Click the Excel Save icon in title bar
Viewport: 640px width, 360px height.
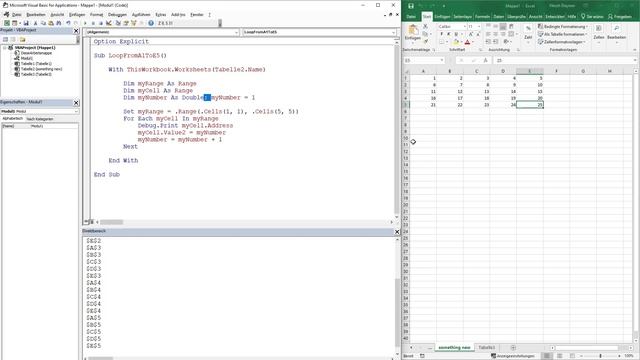pyautogui.click(x=411, y=6)
